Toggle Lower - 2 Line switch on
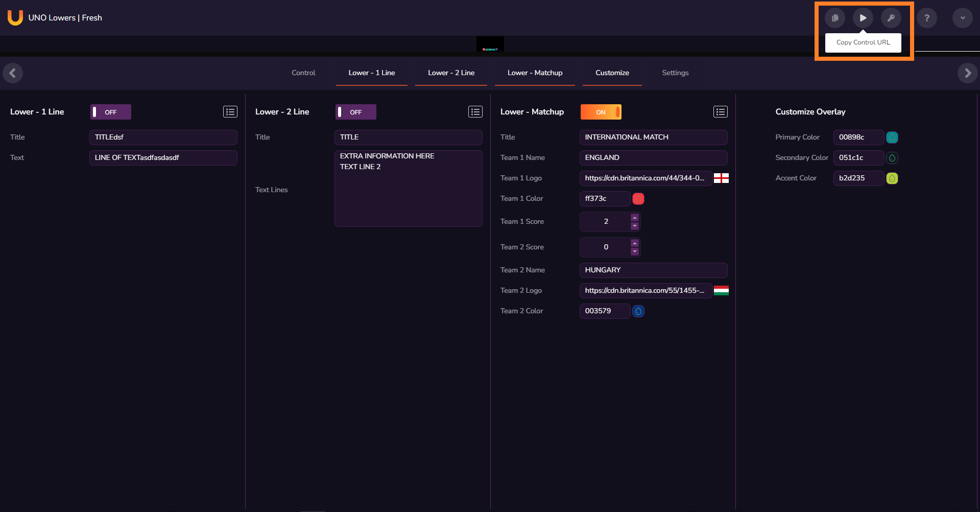 [x=356, y=112]
